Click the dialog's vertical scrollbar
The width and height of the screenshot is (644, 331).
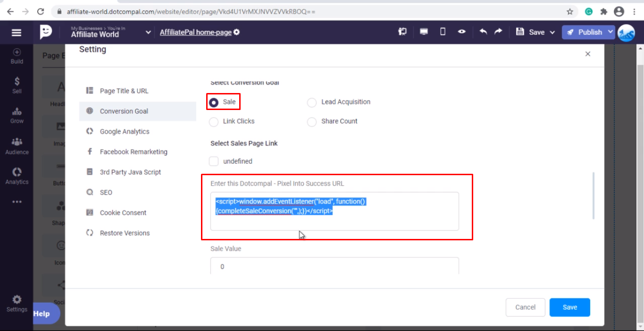[x=593, y=195]
